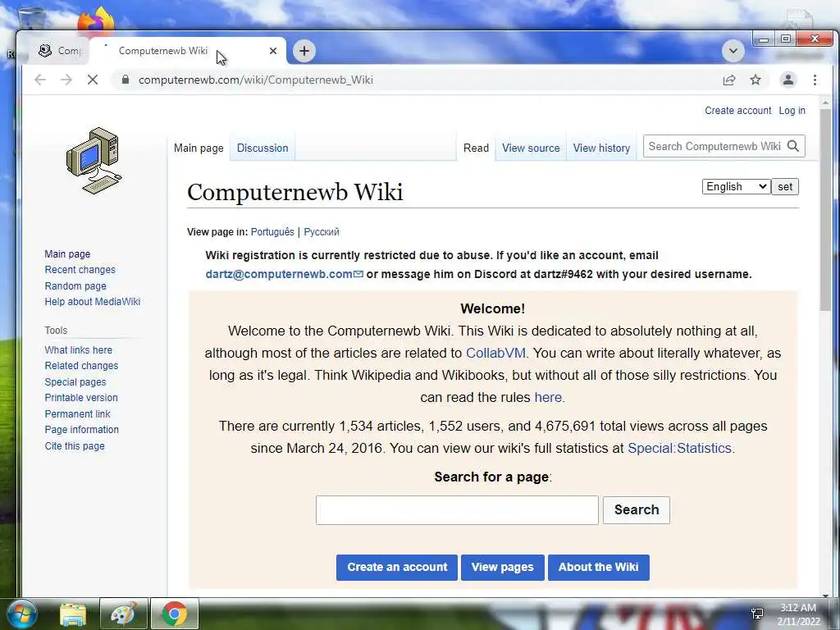840x630 pixels.
Task: Go forward in browser history
Action: pos(66,80)
